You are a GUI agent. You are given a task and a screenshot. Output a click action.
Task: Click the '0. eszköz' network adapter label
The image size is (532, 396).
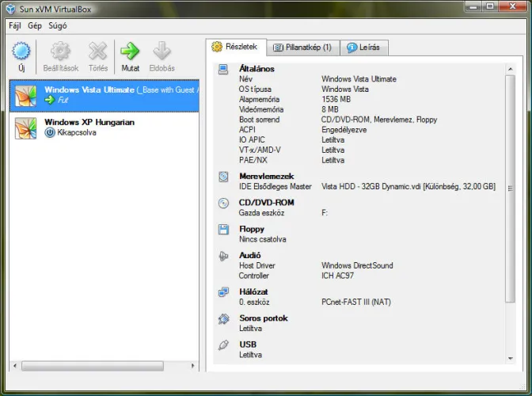pyautogui.click(x=254, y=302)
